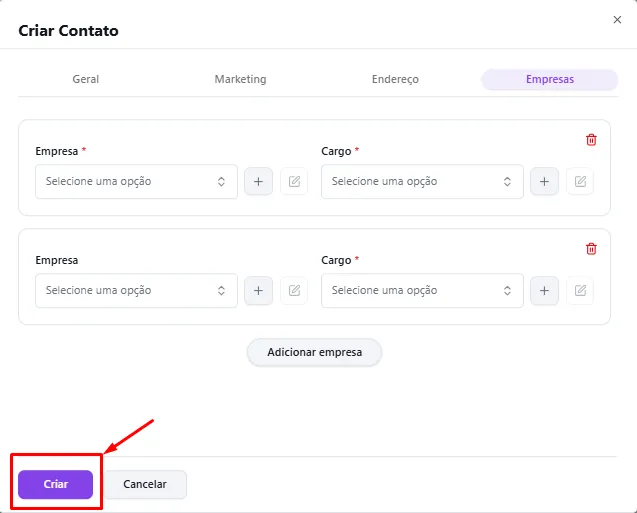Click the Criar button
The image size is (637, 513).
click(x=56, y=484)
